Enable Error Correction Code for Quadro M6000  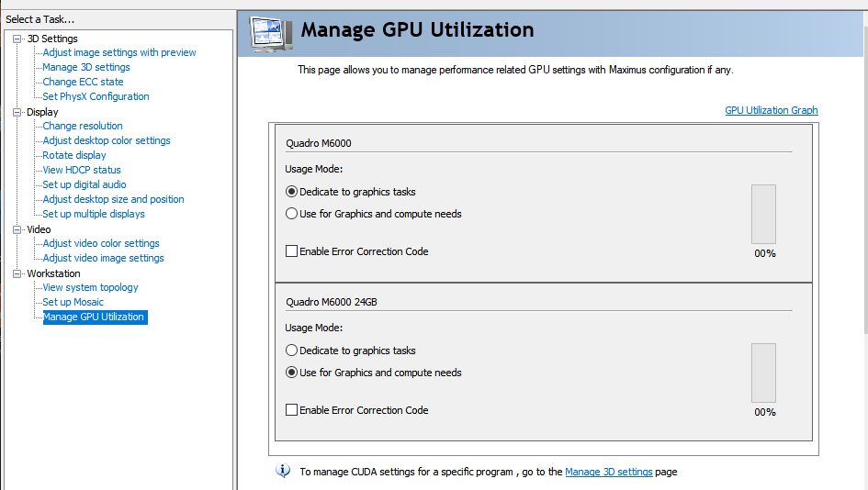(292, 251)
